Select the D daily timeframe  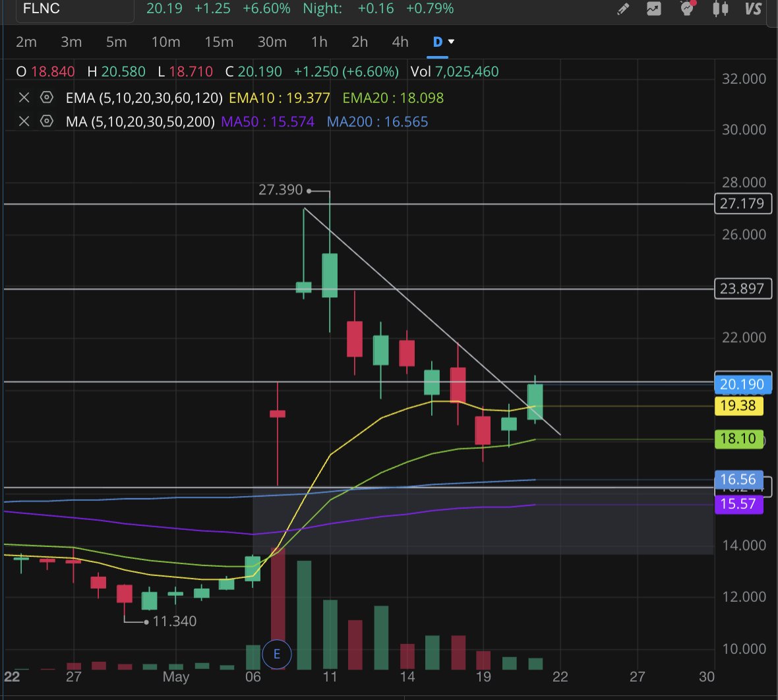click(438, 42)
